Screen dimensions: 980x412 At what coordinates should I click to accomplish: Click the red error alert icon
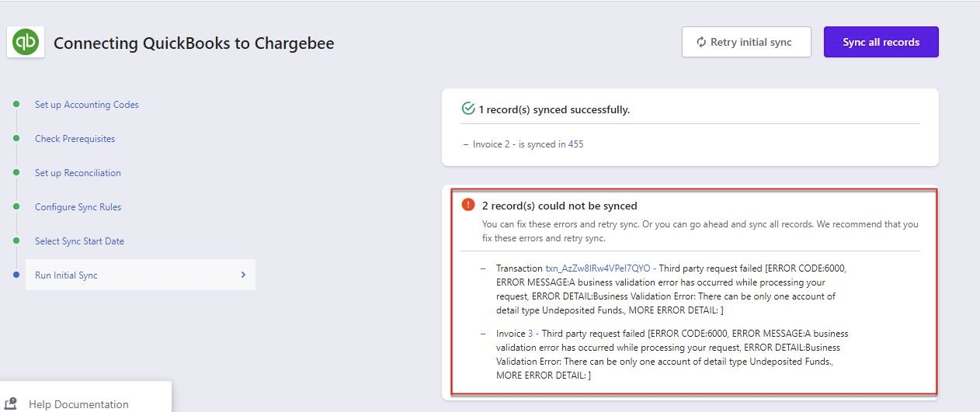467,205
